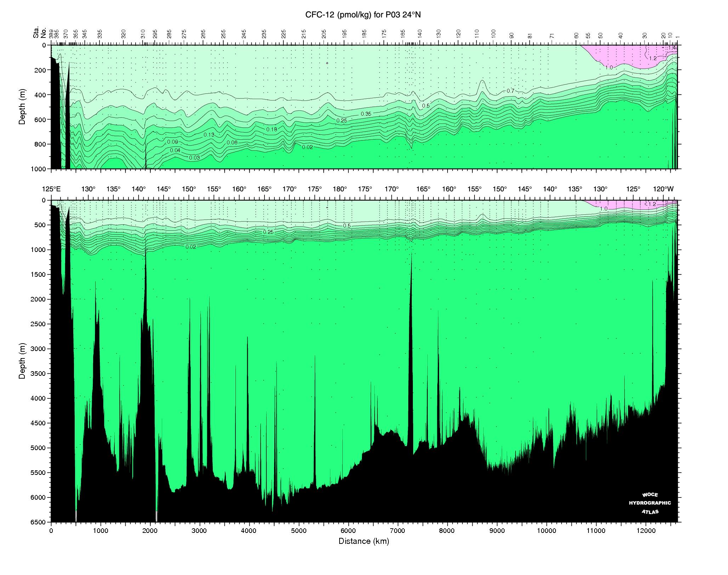Click the 800 depth tick label
The width and height of the screenshot is (728, 575).
(x=40, y=144)
